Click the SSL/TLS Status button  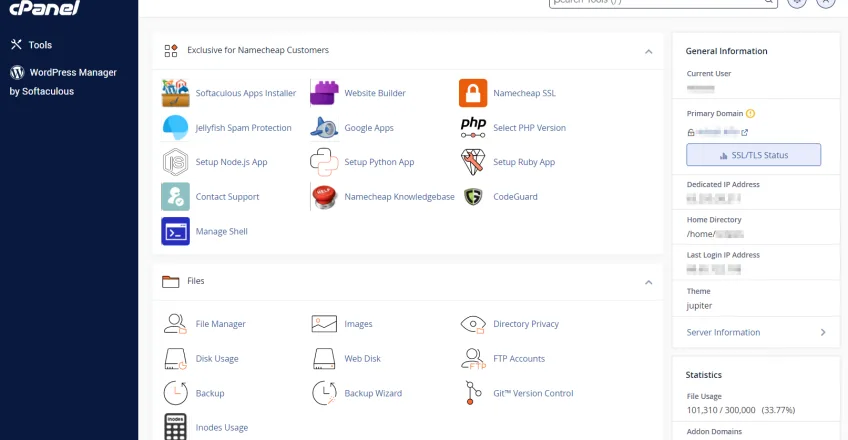[x=753, y=155]
